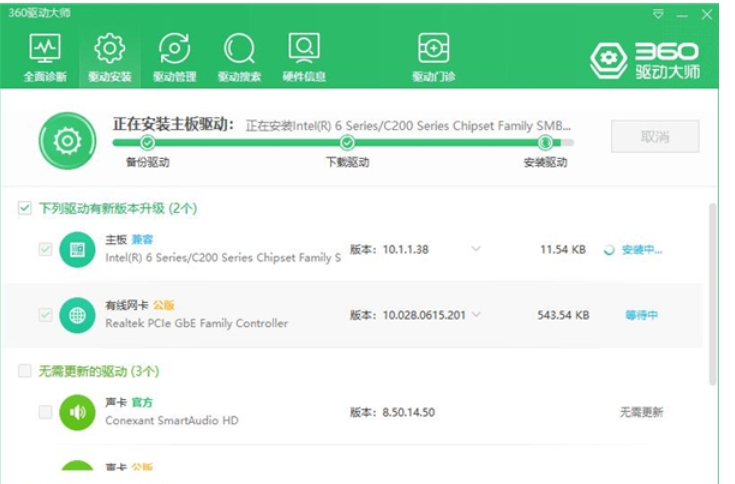Click the 安装驱动 step marker
Image resolution: width=735 pixels, height=484 pixels.
tap(545, 142)
